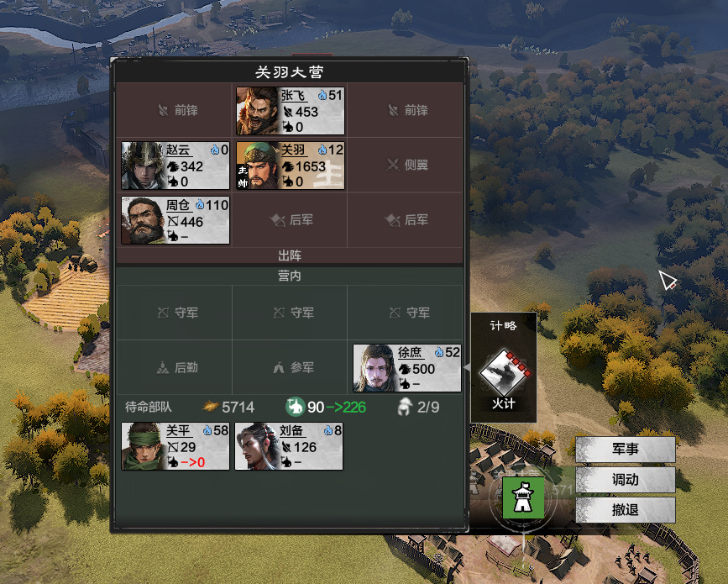
Task: Select 张飞 general card
Action: pyautogui.click(x=291, y=111)
